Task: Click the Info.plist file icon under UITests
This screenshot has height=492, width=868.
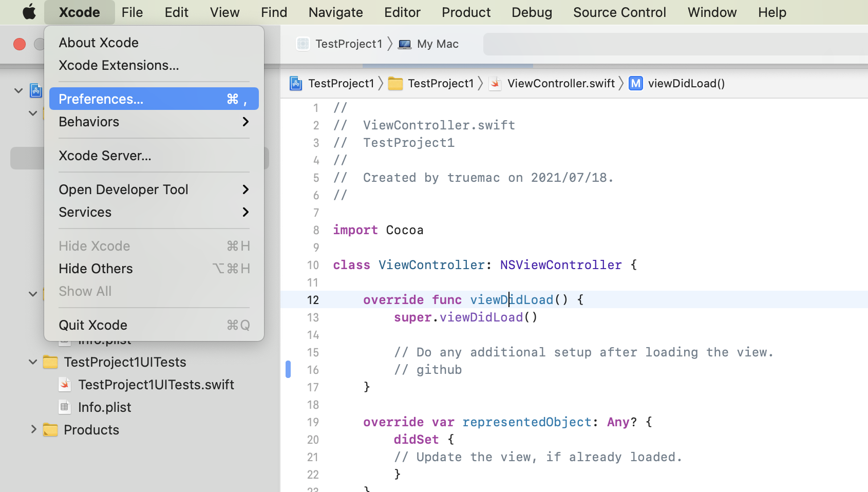Action: [x=65, y=407]
